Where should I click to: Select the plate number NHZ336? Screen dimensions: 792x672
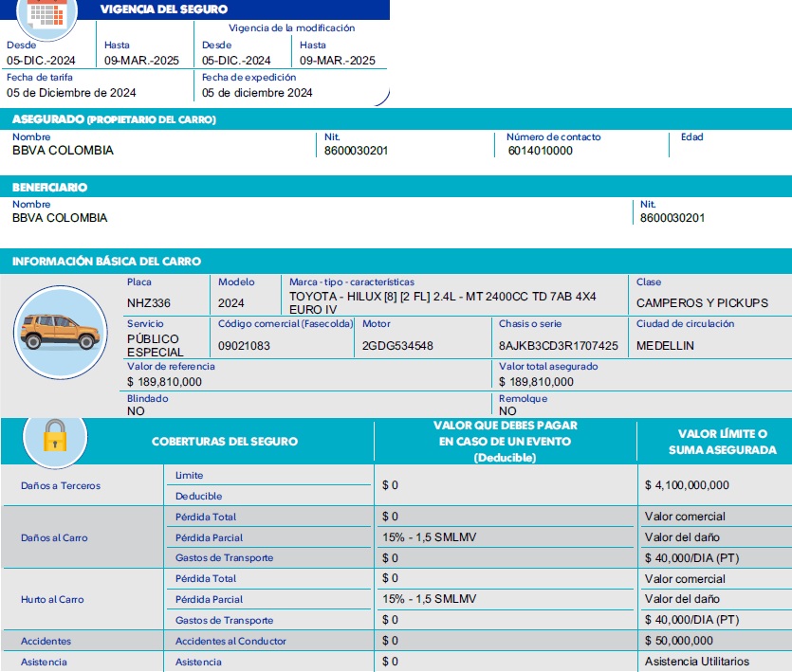[149, 303]
